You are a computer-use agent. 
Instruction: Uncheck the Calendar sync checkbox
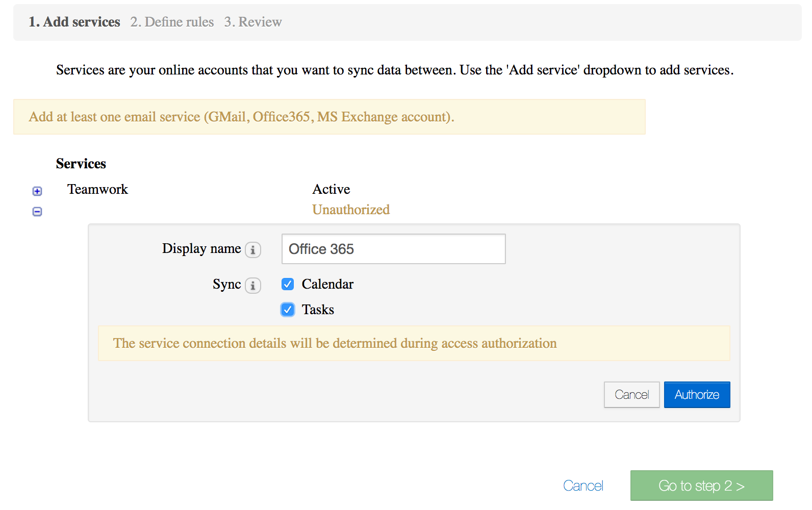(288, 284)
